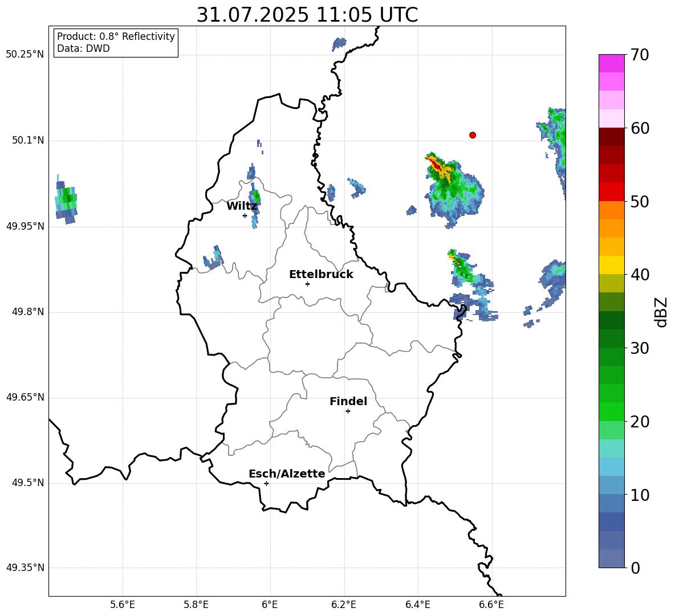Click the 49.35°N latitude label
Image resolution: width=675 pixels, height=616 pixels.
(x=25, y=568)
